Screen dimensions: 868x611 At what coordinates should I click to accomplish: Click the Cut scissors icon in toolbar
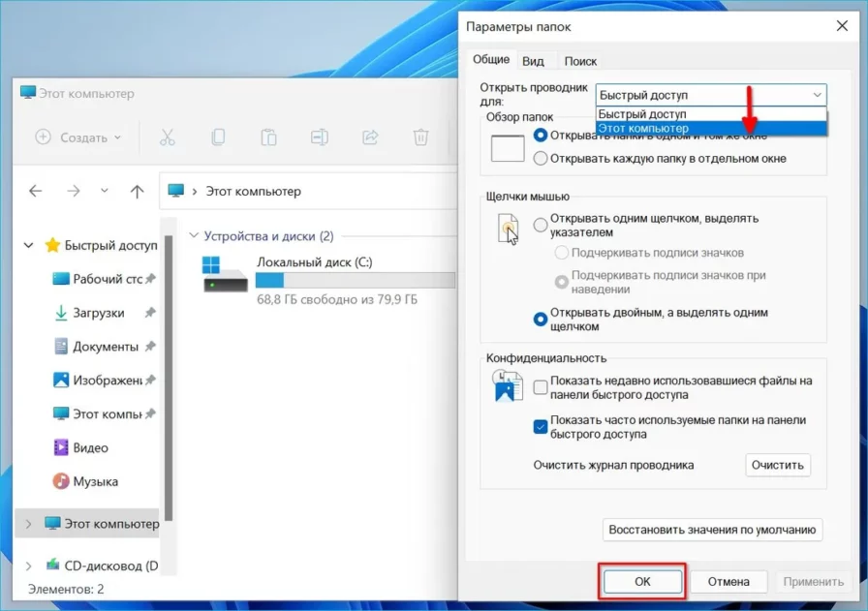tap(167, 137)
